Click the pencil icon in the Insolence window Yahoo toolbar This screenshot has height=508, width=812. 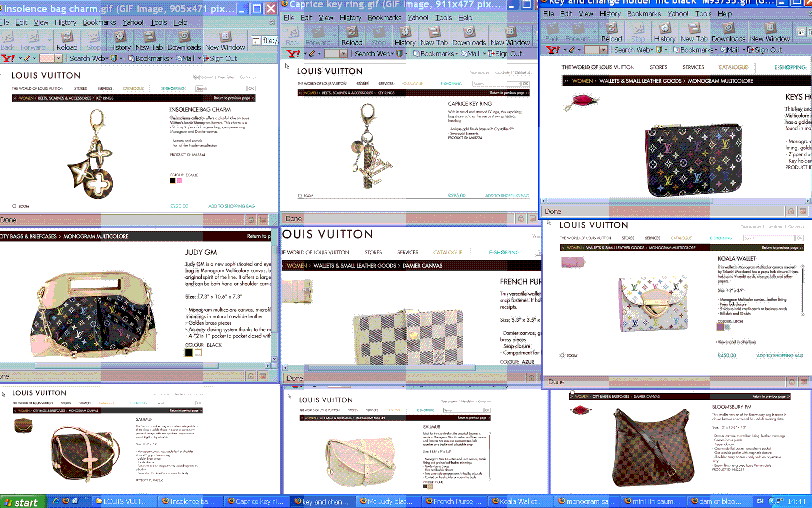pos(27,58)
